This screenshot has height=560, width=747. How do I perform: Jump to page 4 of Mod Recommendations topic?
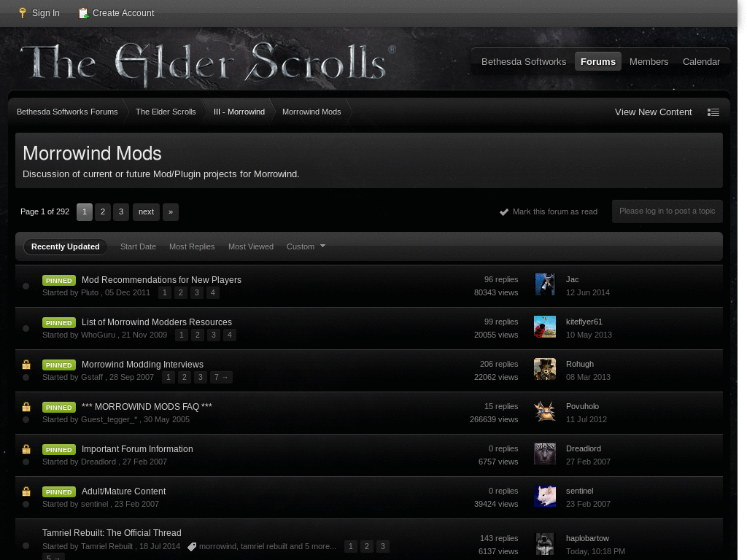tap(213, 293)
